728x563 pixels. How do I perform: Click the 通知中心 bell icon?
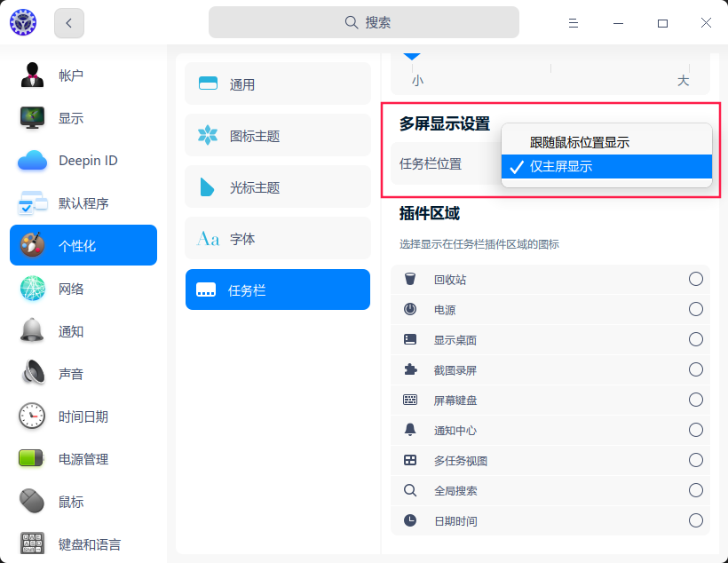410,429
